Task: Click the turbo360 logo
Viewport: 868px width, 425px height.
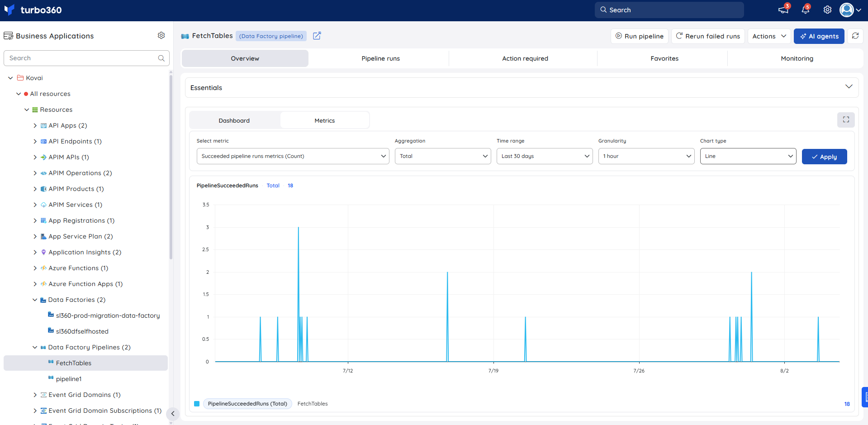Action: pyautogui.click(x=33, y=10)
